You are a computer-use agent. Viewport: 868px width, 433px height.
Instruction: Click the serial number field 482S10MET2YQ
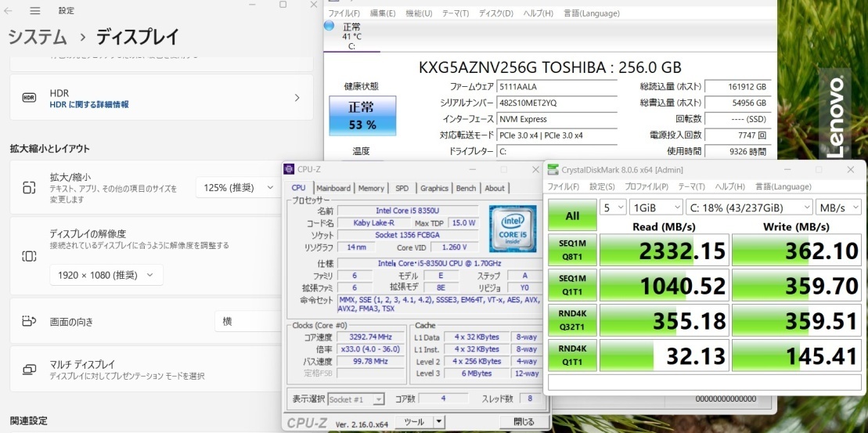(x=557, y=103)
